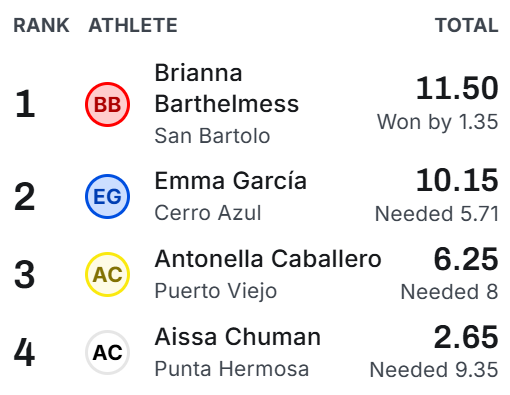Open Emma García athlete name
The height and width of the screenshot is (395, 510).
point(230,181)
